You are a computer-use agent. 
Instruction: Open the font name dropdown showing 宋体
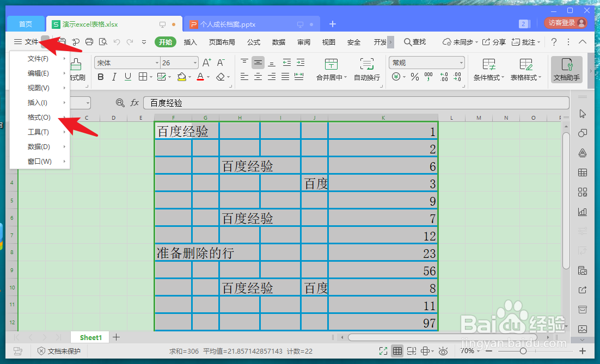pyautogui.click(x=157, y=63)
